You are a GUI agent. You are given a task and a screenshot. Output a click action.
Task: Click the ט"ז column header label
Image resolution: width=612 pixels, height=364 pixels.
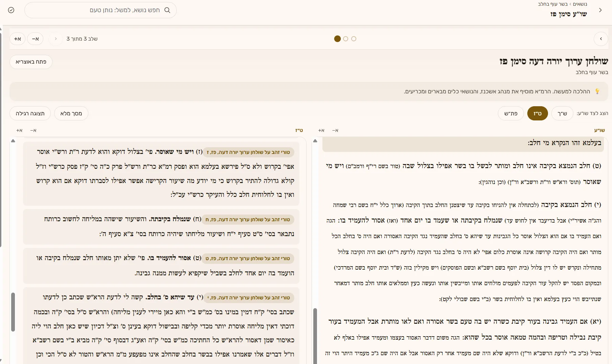[299, 130]
